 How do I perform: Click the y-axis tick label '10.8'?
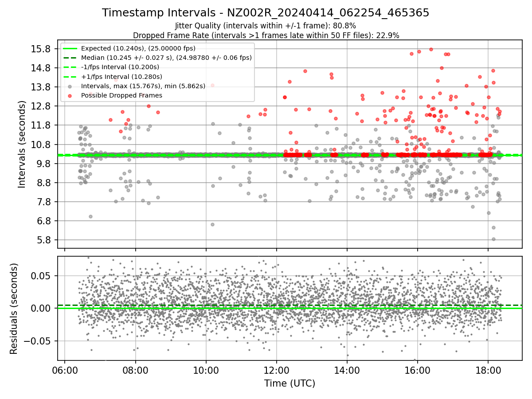(41, 145)
